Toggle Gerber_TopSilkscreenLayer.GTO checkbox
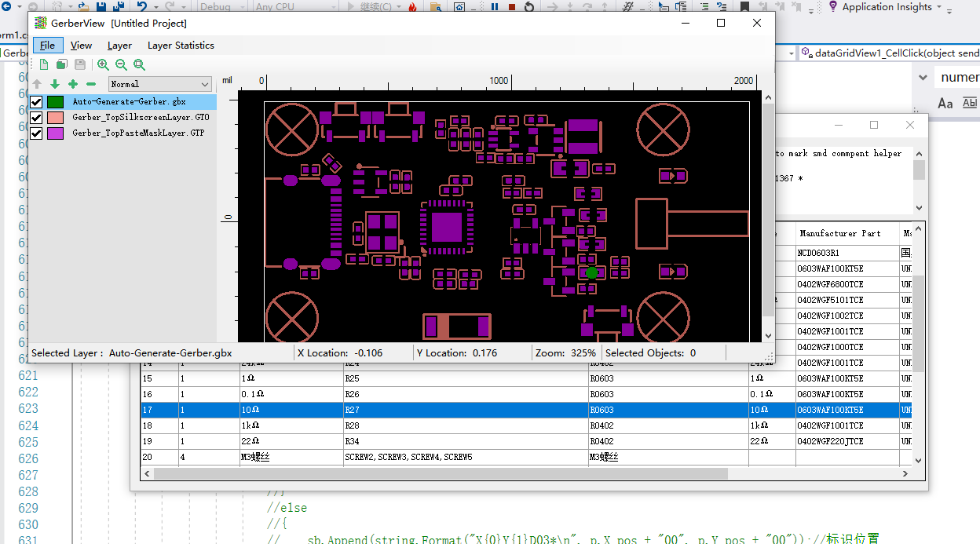 click(x=36, y=118)
